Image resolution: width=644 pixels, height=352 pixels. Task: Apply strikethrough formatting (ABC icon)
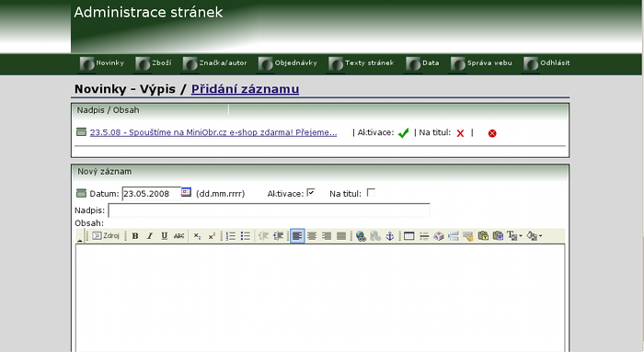[x=178, y=236]
